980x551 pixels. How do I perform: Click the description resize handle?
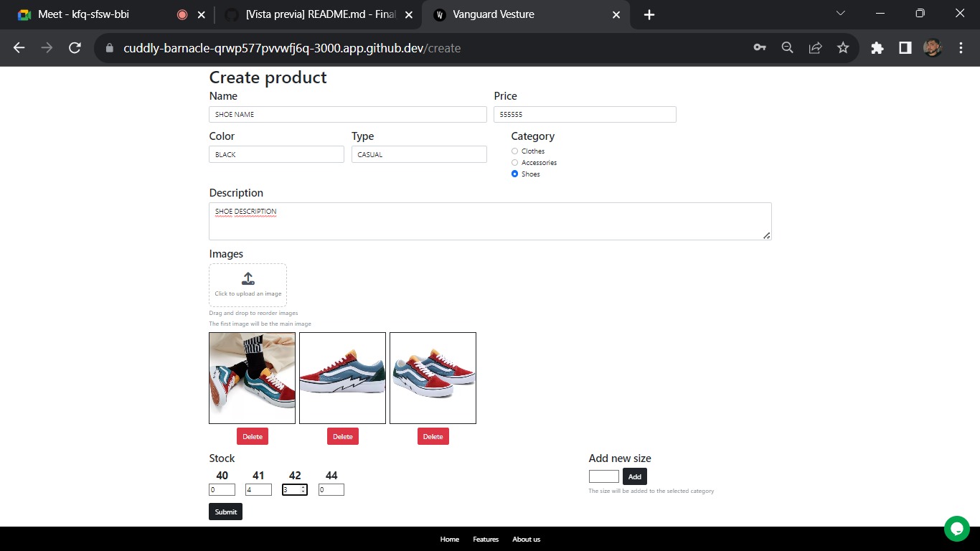[x=767, y=235]
